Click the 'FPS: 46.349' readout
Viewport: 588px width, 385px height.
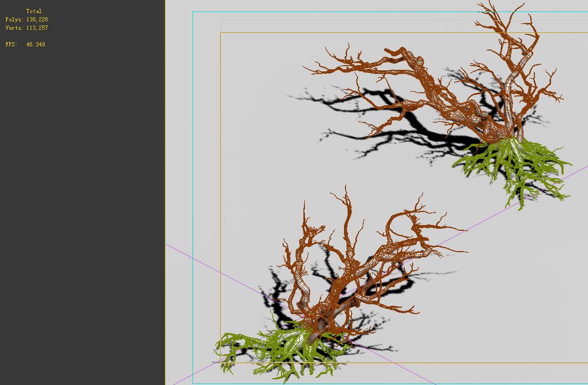coord(25,44)
